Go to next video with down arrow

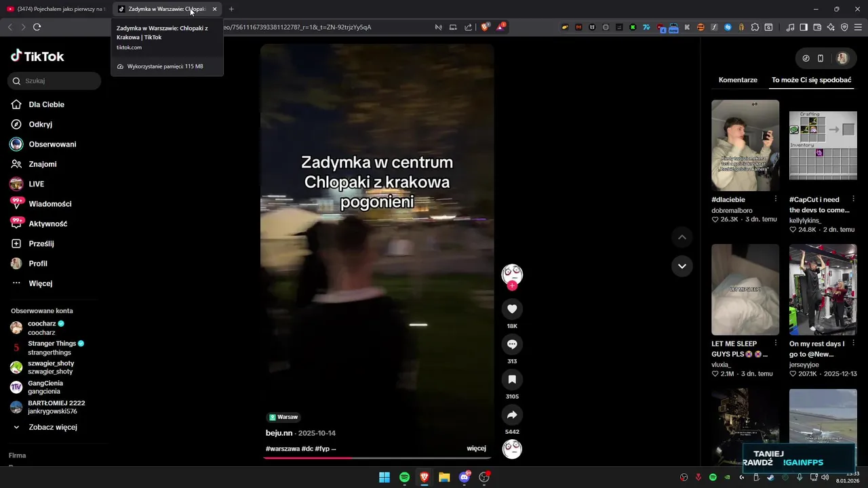pos(682,266)
